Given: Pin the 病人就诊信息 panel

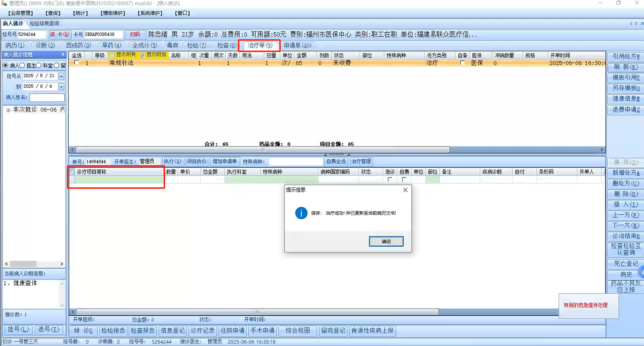Looking at the screenshot, I should pyautogui.click(x=63, y=55).
